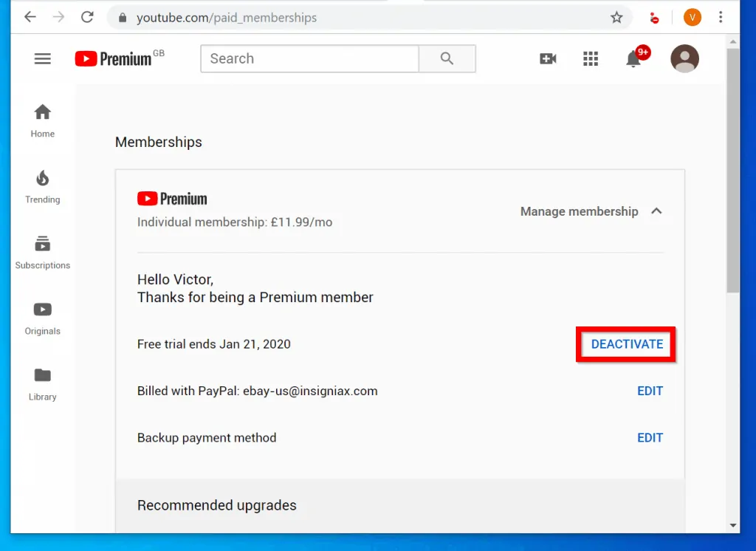Click the Deactivate membership button
The image size is (756, 551).
click(626, 344)
